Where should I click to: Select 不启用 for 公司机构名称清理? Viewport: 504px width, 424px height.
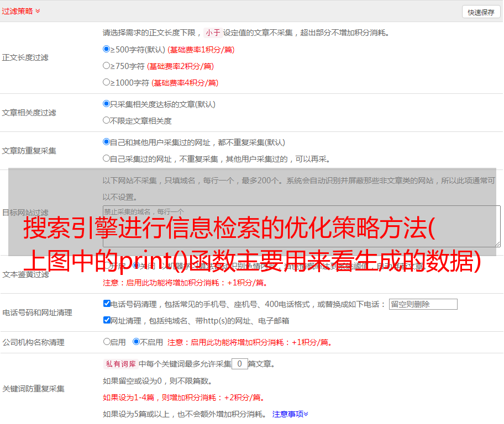136,342
